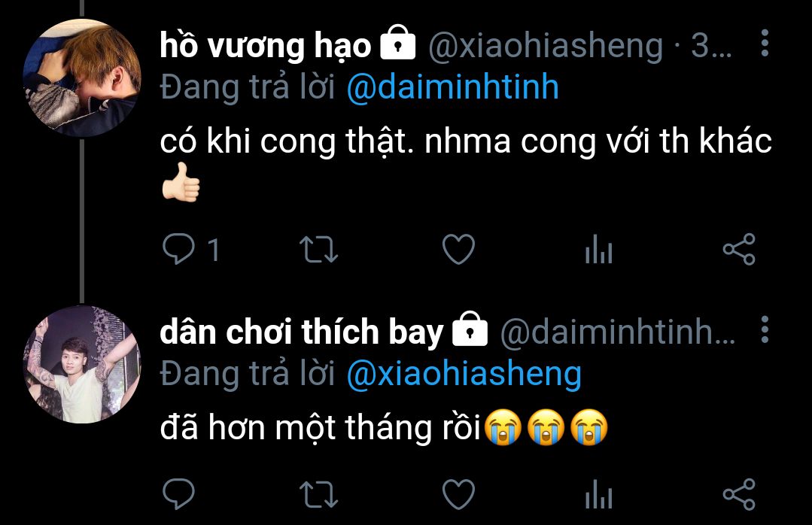Open the tweet text 'đã hơn một tháng rồi'
Viewport: 812px width, 525px height.
click(321, 428)
